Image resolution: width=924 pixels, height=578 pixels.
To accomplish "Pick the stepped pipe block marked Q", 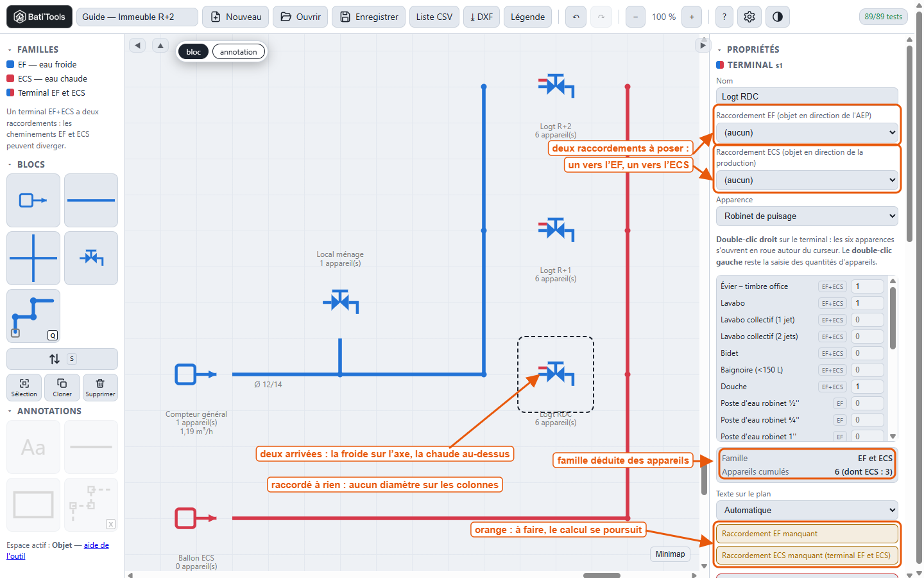I will (33, 316).
